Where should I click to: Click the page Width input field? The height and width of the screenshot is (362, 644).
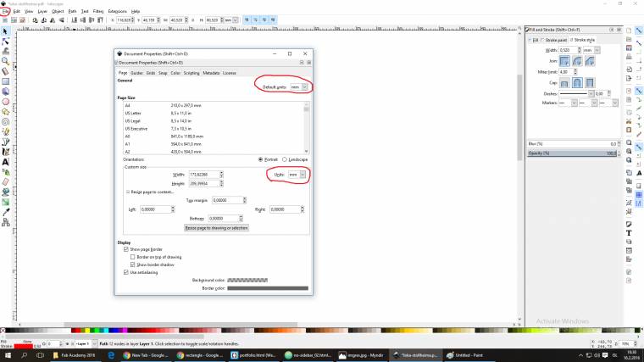click(x=203, y=175)
